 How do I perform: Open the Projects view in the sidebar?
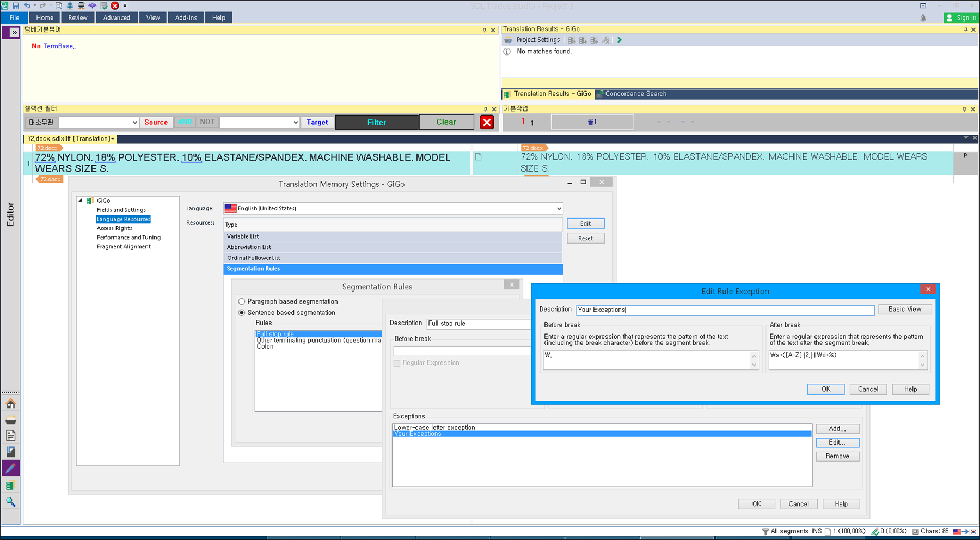point(11,420)
